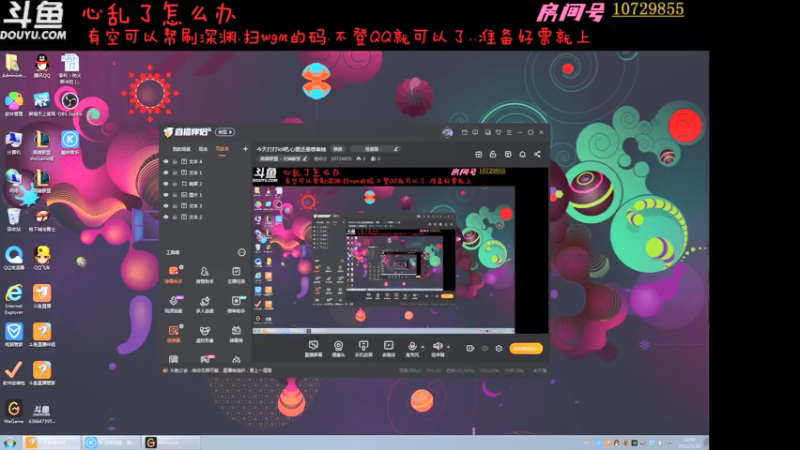Open the 多人连麦 tool icon
The width and height of the screenshot is (800, 450).
click(205, 304)
